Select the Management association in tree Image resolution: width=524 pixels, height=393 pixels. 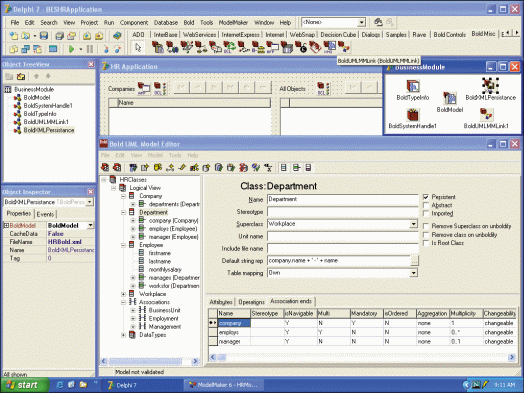tap(165, 326)
